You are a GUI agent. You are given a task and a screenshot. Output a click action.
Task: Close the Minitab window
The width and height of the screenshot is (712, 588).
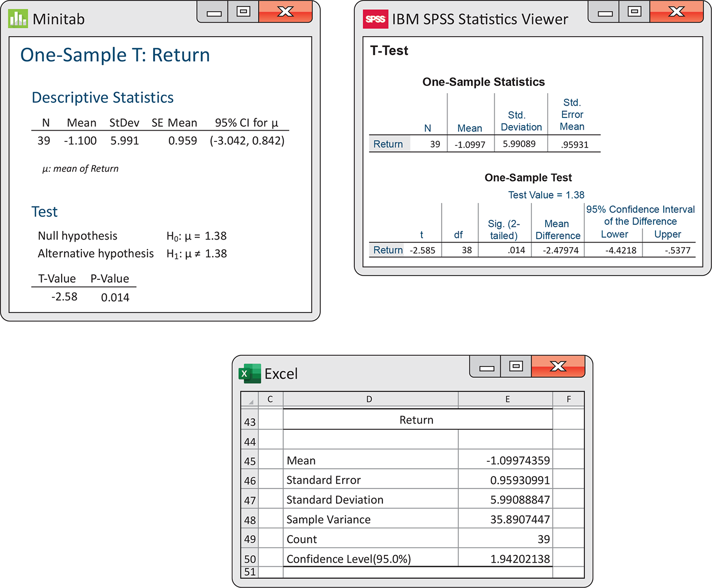285,12
